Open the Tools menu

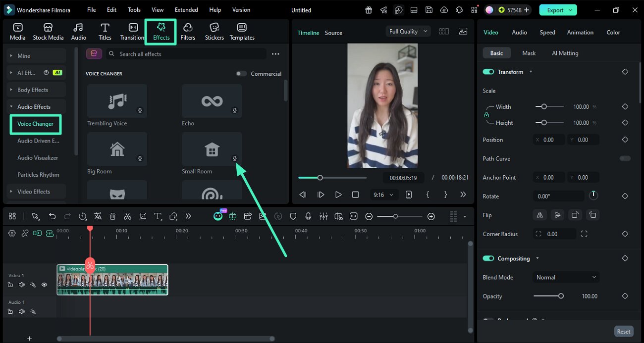[x=134, y=10]
